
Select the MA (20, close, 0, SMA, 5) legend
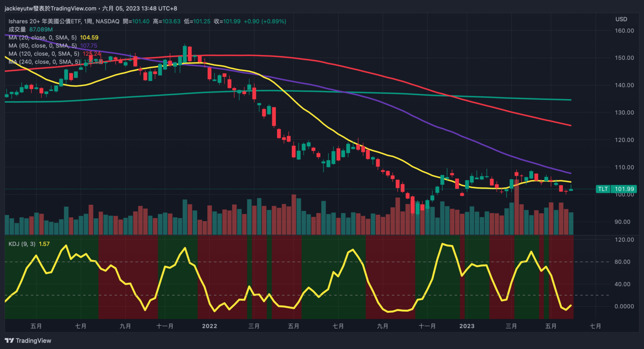43,37
